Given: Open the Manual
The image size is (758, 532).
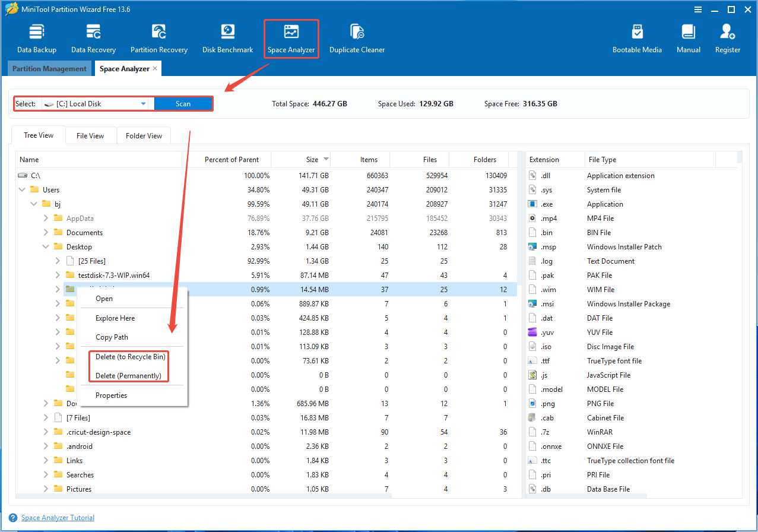Looking at the screenshot, I should 688,37.
